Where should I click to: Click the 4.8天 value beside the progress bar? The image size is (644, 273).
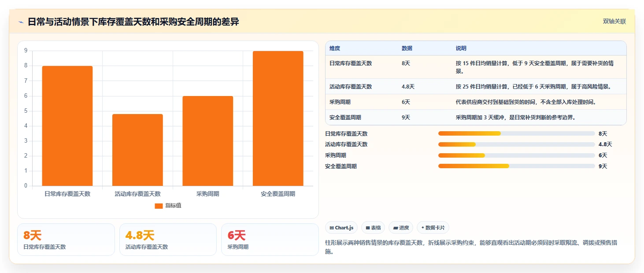tap(605, 144)
